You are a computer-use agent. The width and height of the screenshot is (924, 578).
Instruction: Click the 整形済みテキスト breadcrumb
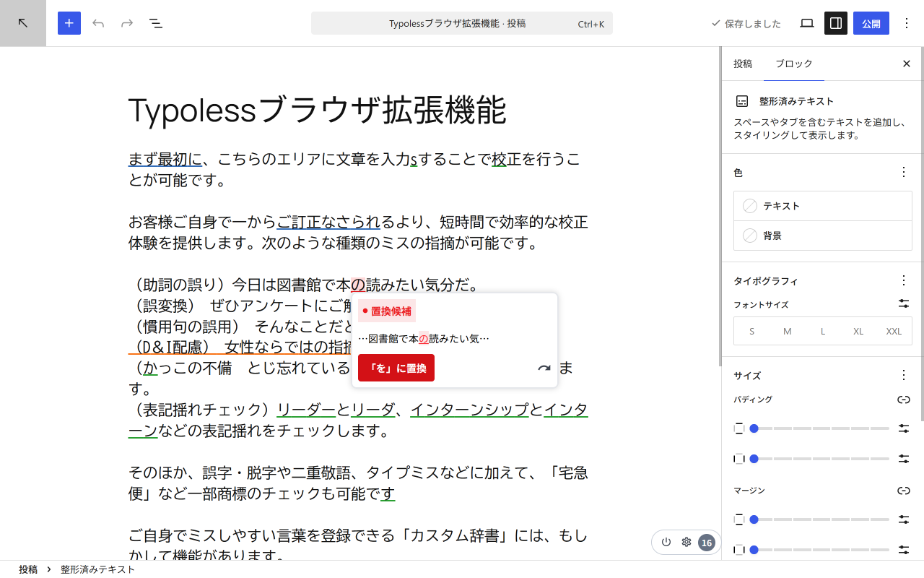[x=98, y=569]
